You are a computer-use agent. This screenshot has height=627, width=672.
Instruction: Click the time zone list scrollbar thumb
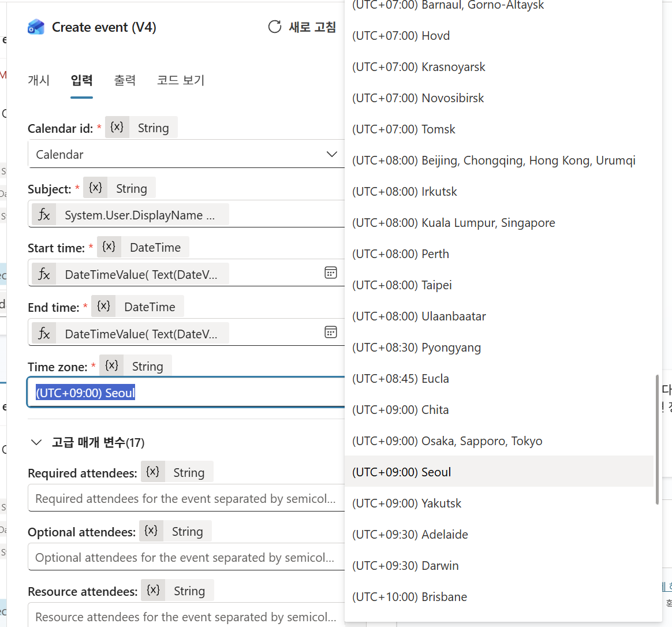click(x=657, y=440)
